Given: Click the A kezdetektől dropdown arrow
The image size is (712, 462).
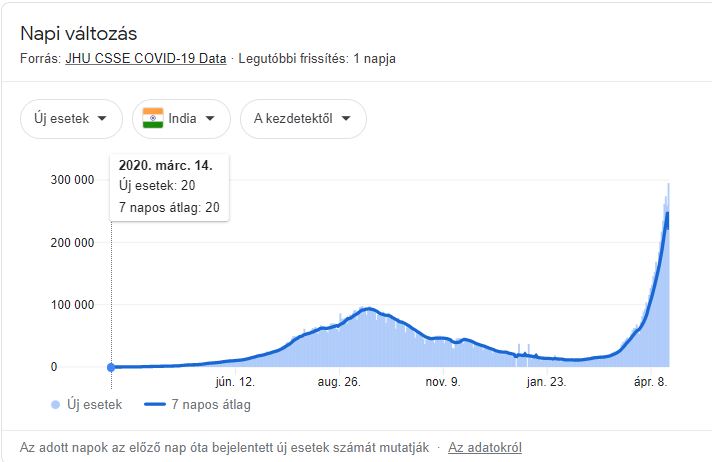Looking at the screenshot, I should point(346,119).
